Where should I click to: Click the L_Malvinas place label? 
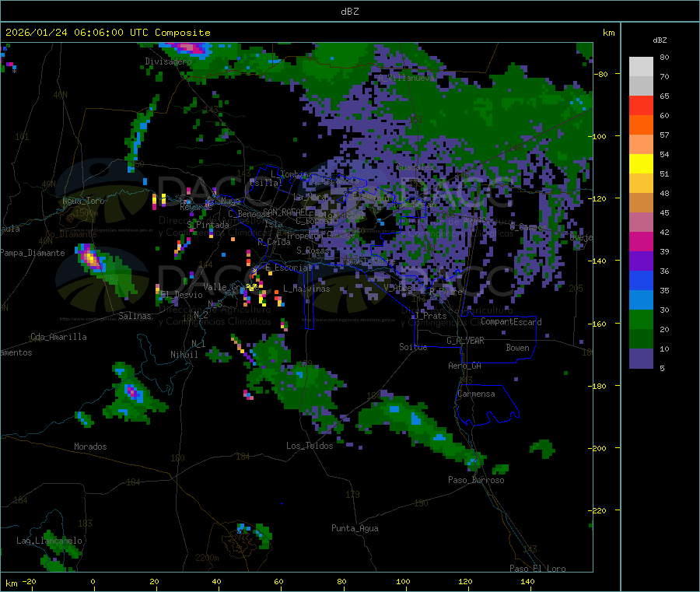pos(306,289)
